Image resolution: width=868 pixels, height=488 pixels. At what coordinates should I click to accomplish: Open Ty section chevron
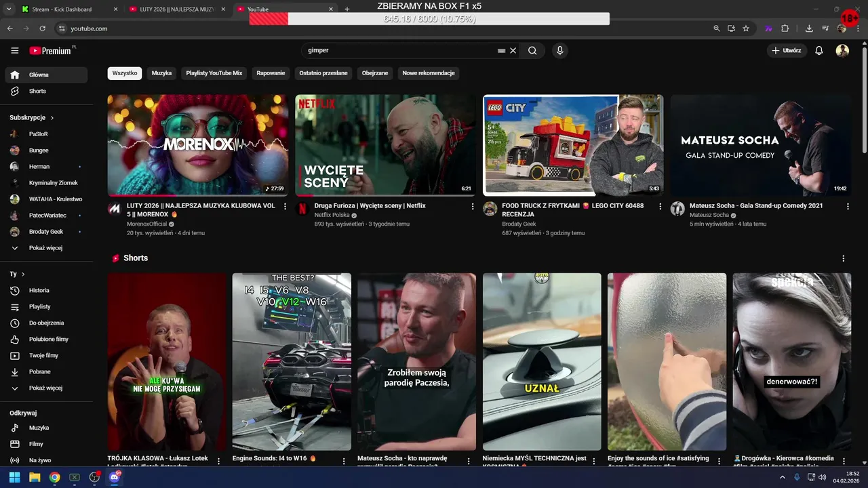click(x=23, y=274)
